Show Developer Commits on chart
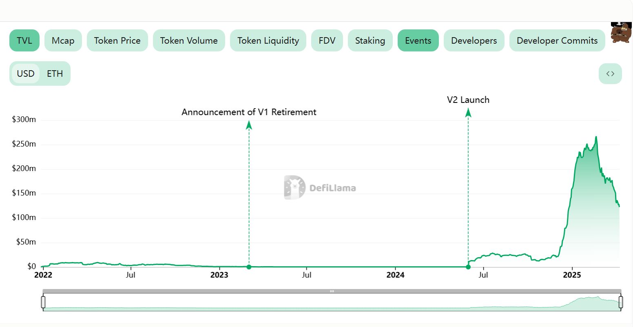The image size is (644, 327). coord(557,40)
